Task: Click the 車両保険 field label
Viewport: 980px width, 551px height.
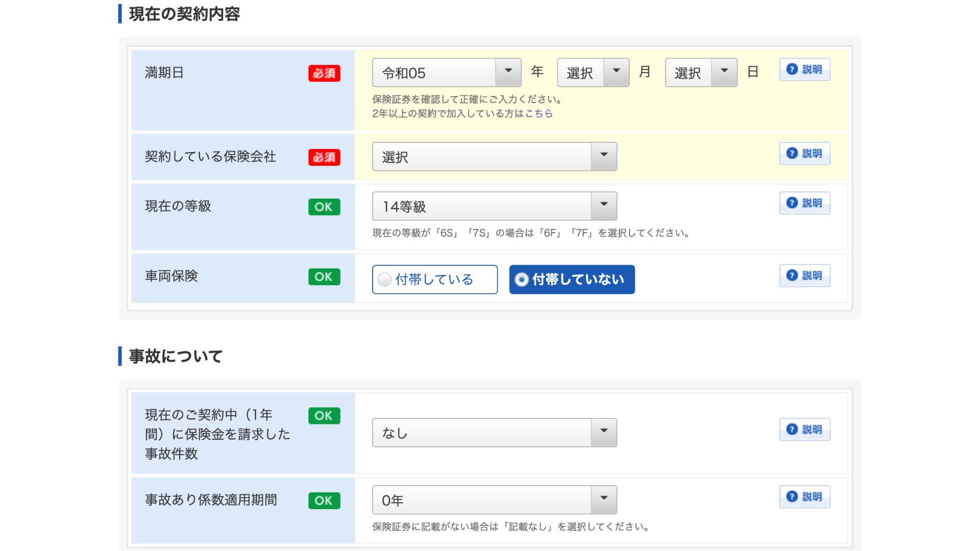Action: click(x=171, y=276)
